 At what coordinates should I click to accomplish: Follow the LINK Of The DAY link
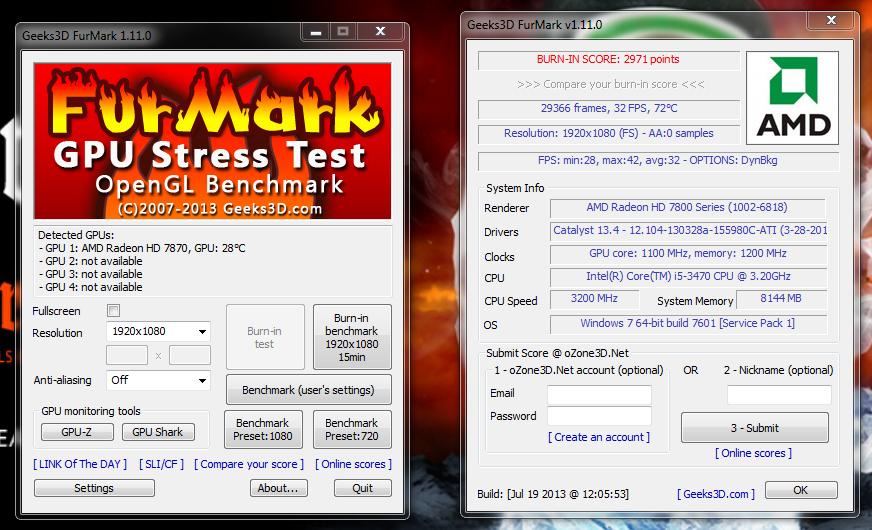pyautogui.click(x=80, y=464)
